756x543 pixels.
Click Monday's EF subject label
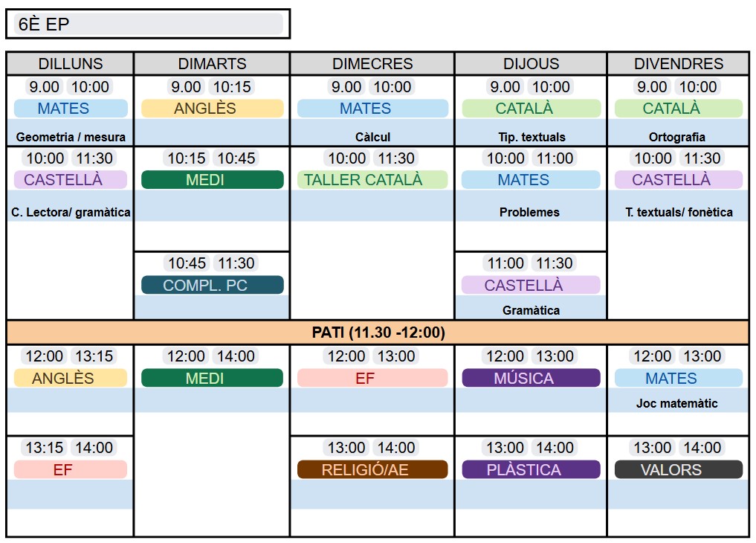click(71, 470)
